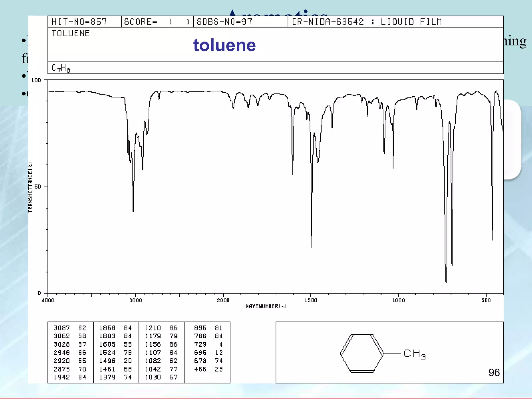
Task: Click peak table entry 1210 86
Action: (x=161, y=328)
